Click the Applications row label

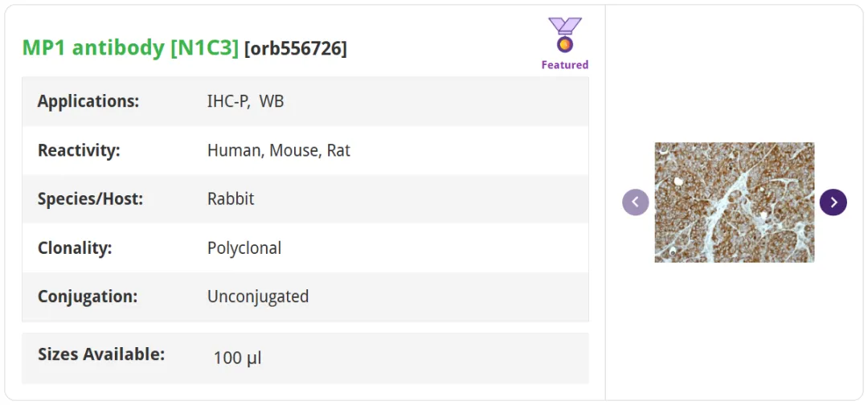pyautogui.click(x=88, y=102)
